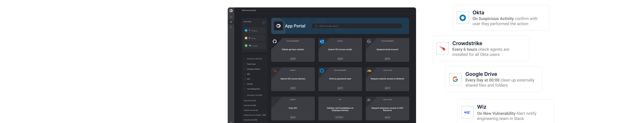
Task: Expand My Activity with the arrow button
Action: (x=263, y=23)
